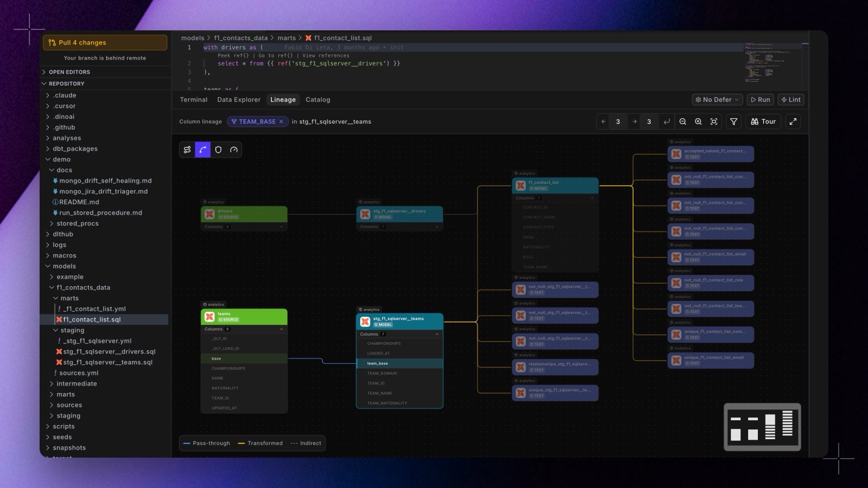Viewport: 868px width, 488px height.
Task: Click the dbt icon on accepted_values_f1_contact test node
Action: click(676, 154)
